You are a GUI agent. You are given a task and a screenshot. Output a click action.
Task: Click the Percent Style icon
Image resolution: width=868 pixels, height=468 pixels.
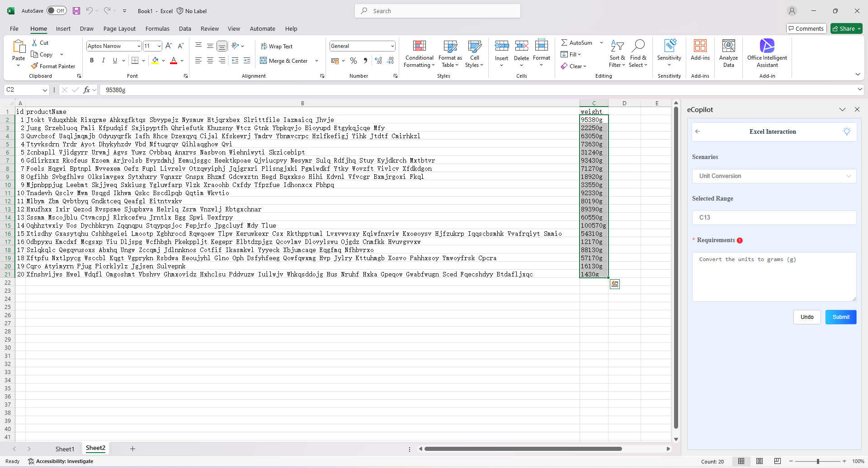point(354,61)
